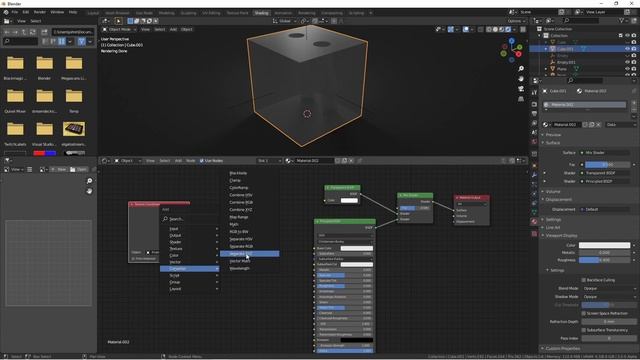Adjust the Fac slider in Surface panel

(607, 164)
